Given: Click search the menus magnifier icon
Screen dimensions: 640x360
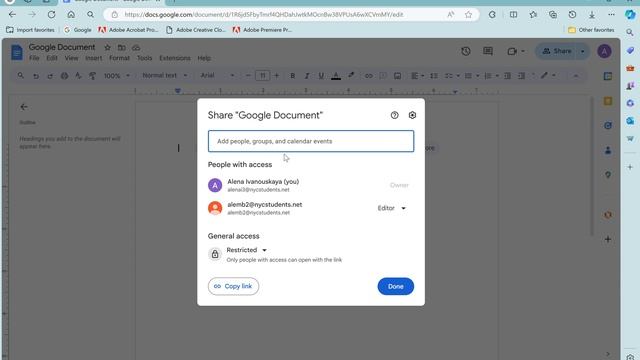Looking at the screenshot, I should tap(21, 76).
